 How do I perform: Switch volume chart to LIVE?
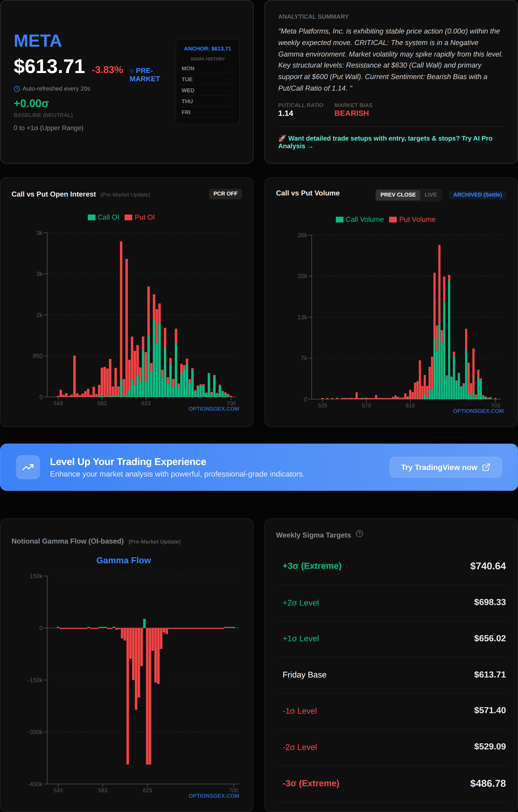(430, 195)
